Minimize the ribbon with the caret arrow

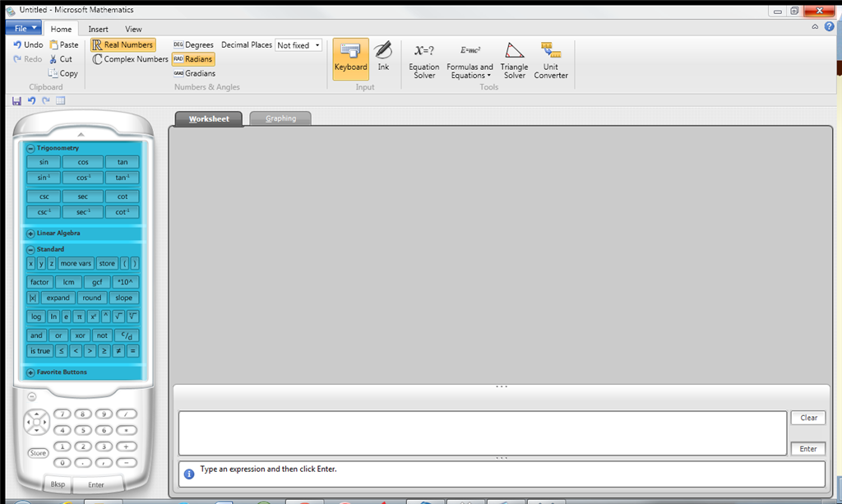[x=815, y=26]
